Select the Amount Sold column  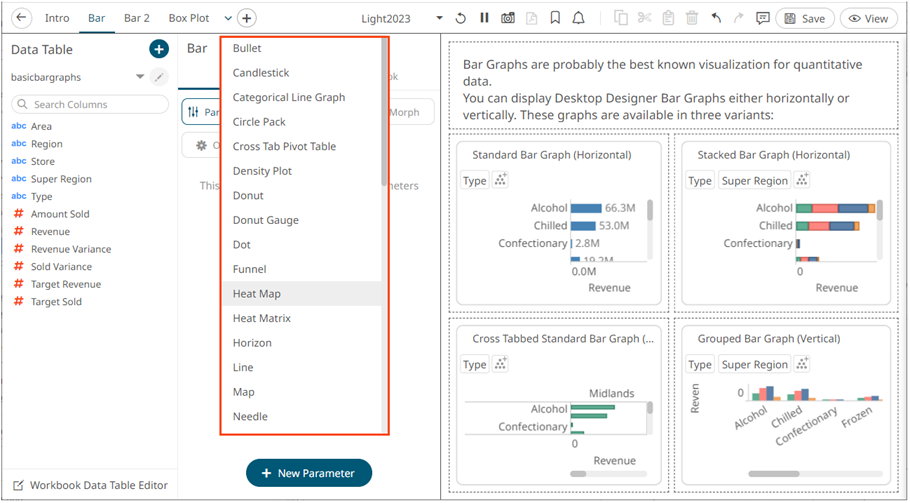(x=60, y=213)
